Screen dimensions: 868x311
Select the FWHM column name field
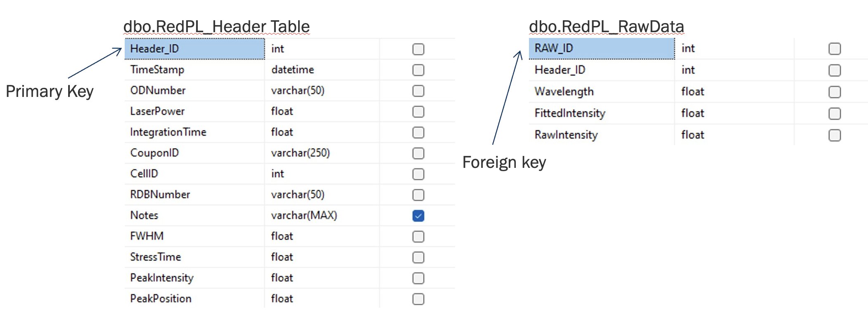[147, 236]
